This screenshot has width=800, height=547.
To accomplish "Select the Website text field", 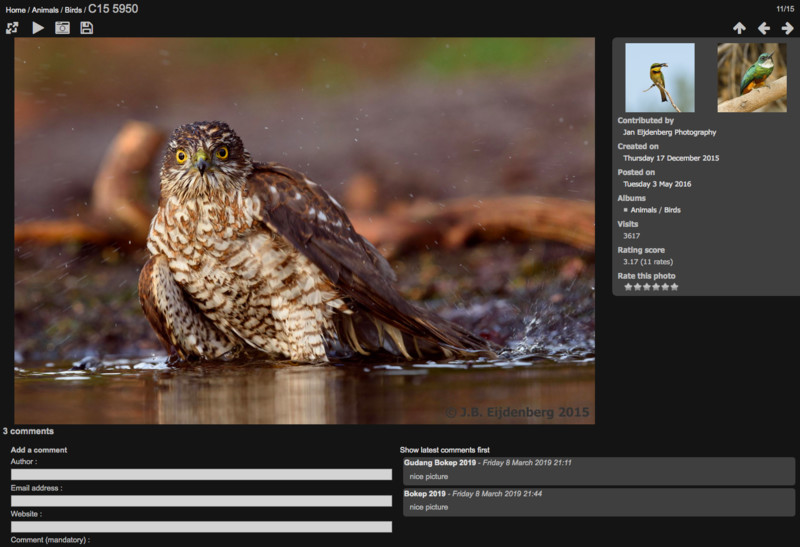I will coord(201,526).
